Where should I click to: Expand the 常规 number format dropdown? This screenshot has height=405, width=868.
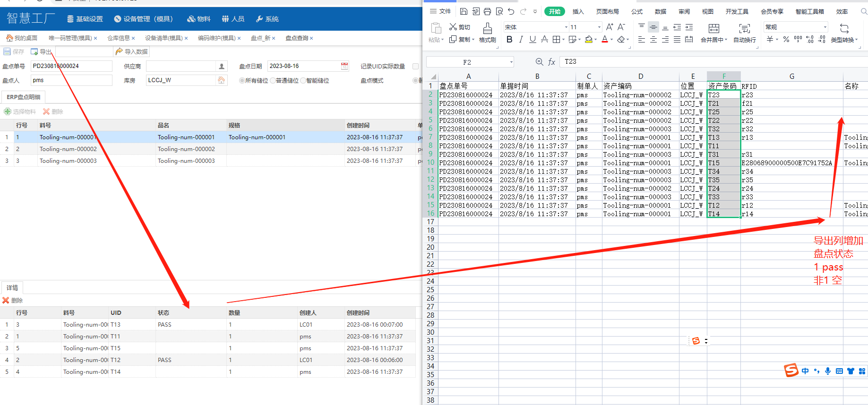(x=825, y=27)
